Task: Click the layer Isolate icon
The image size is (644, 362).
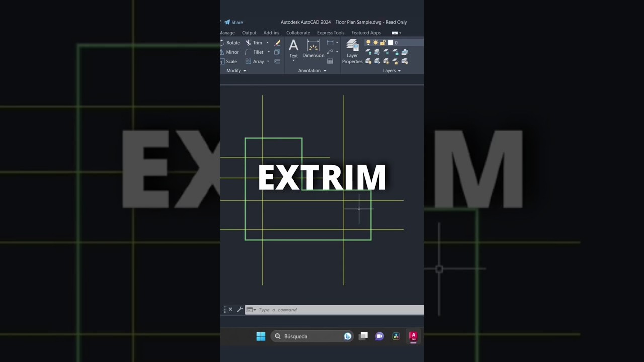Action: [377, 52]
